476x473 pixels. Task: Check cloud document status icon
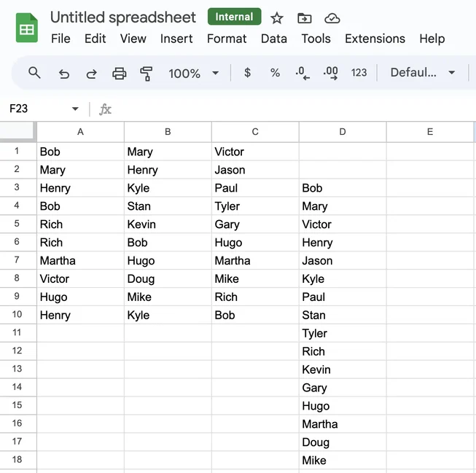(332, 18)
